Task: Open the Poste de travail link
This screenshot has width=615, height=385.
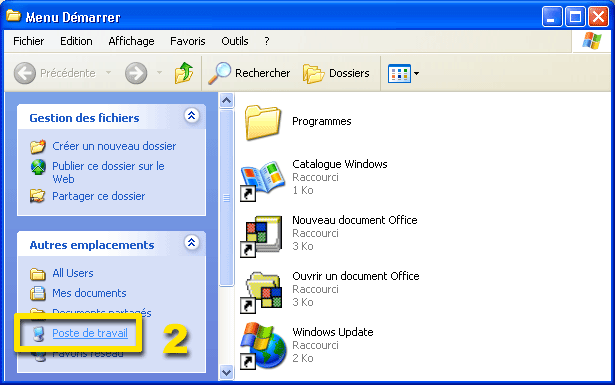Action: [x=90, y=333]
